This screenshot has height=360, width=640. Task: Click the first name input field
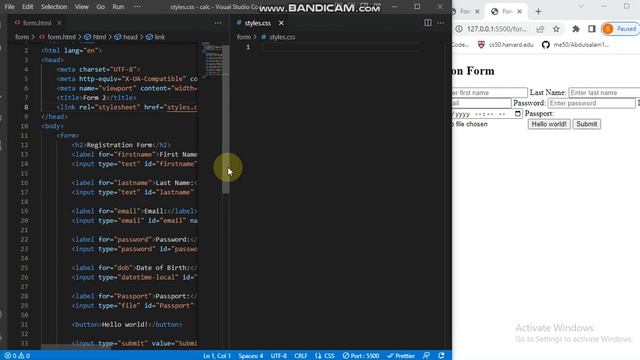pyautogui.click(x=490, y=93)
